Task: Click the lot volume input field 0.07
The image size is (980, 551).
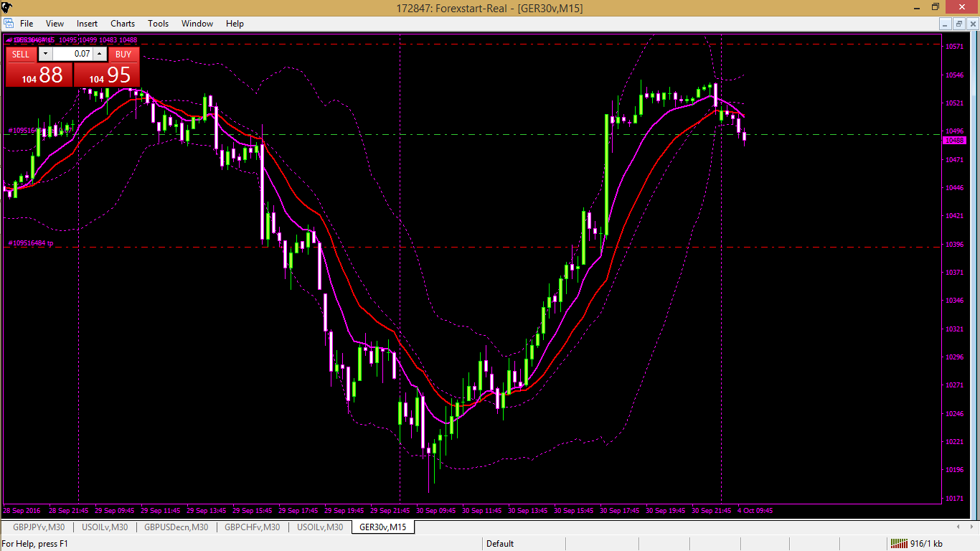Action: pos(72,55)
